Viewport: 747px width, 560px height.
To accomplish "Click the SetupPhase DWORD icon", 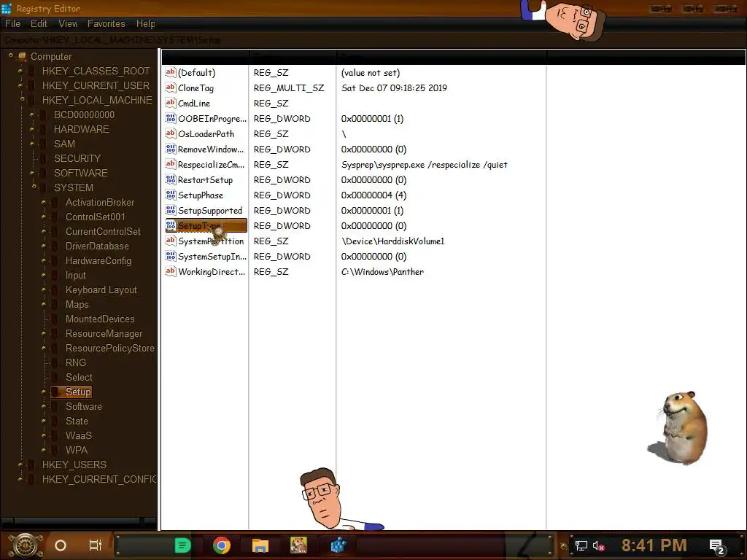I will point(171,195).
